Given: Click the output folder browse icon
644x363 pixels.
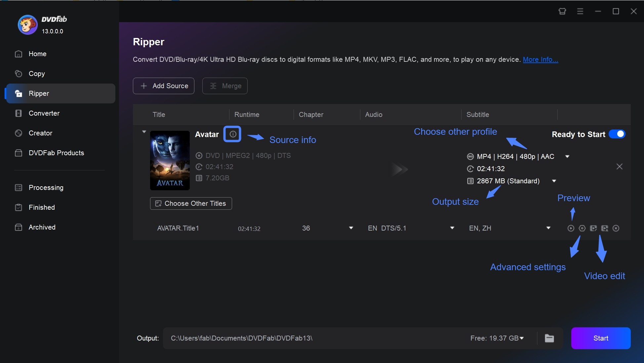Looking at the screenshot, I should click(x=550, y=338).
